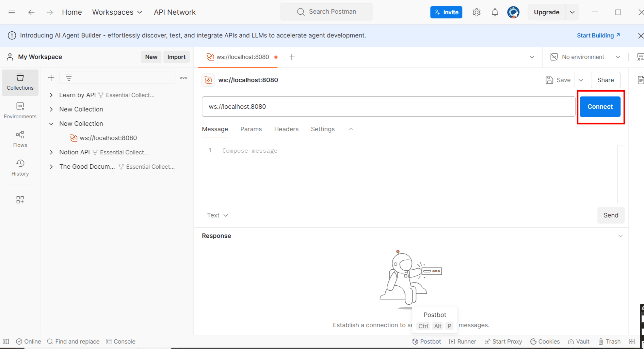Open the notifications bell
This screenshot has height=349, width=644.
495,12
